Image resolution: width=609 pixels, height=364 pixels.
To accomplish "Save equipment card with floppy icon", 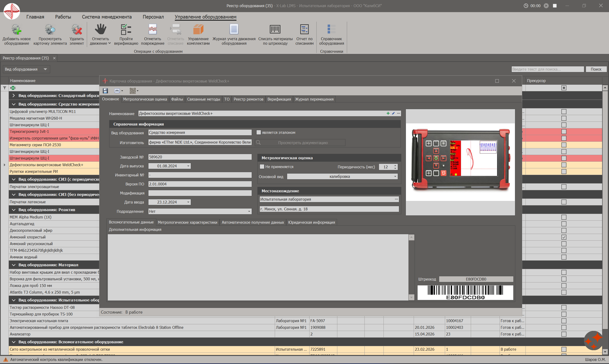I will pos(105,91).
